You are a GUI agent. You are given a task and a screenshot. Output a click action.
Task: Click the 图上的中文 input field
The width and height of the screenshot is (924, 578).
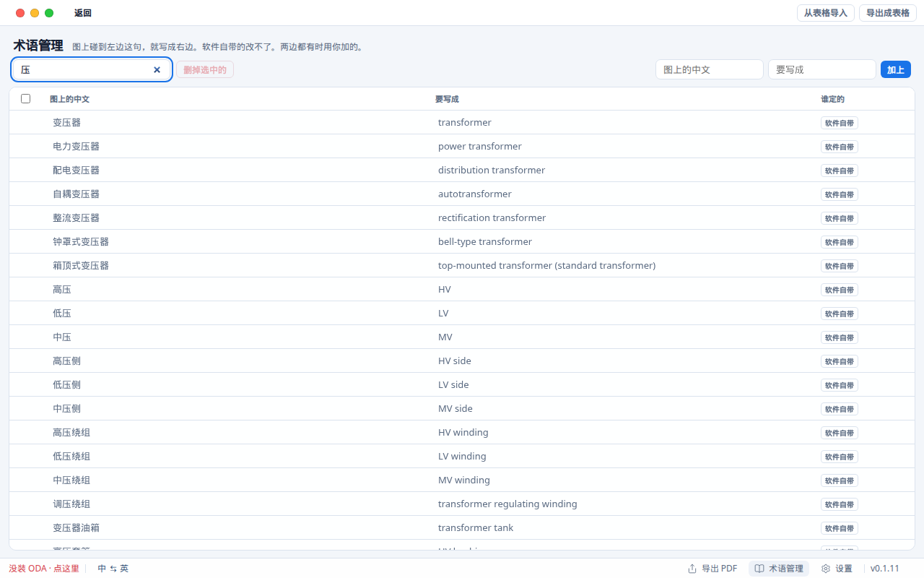(710, 69)
